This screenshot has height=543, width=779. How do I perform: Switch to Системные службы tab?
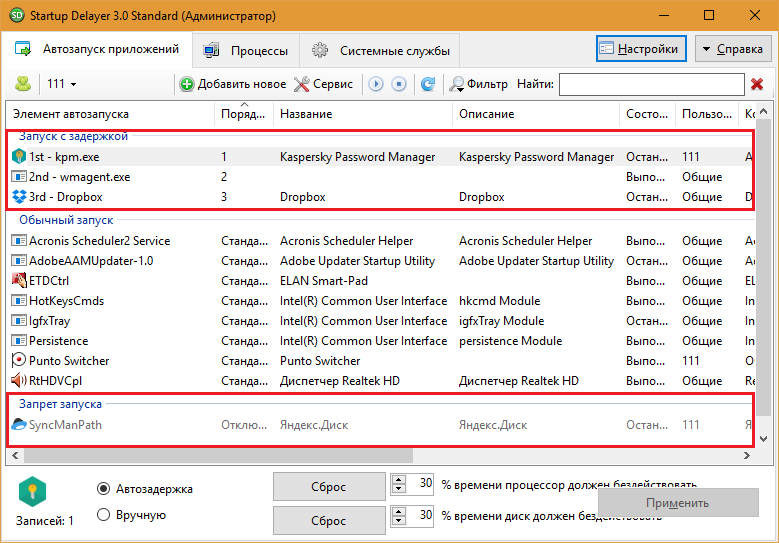tap(382, 50)
